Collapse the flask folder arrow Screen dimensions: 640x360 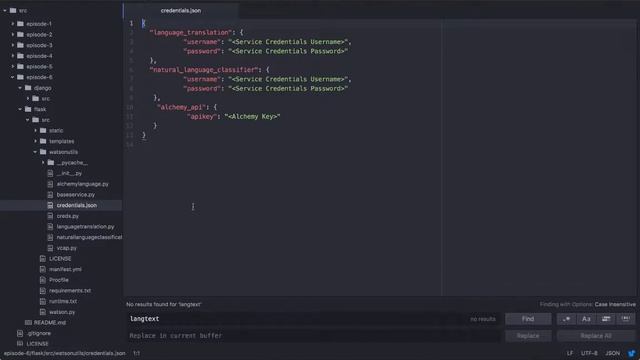20,109
